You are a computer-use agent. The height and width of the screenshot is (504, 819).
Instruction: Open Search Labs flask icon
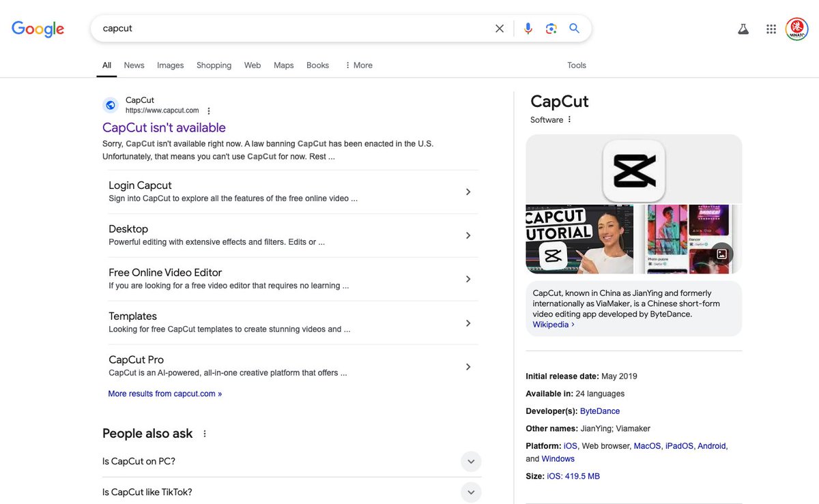pyautogui.click(x=743, y=29)
